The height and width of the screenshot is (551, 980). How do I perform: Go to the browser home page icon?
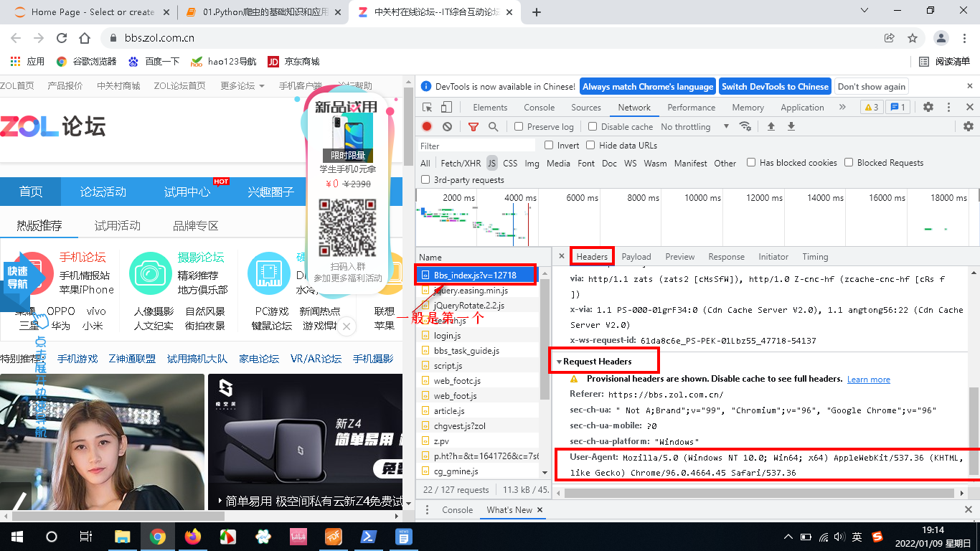85,38
